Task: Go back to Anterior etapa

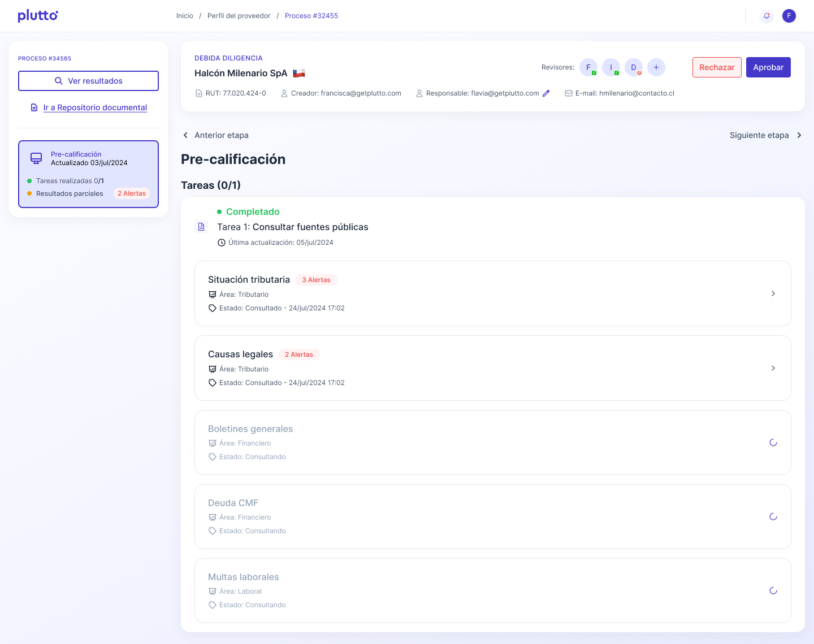Action: pyautogui.click(x=215, y=135)
